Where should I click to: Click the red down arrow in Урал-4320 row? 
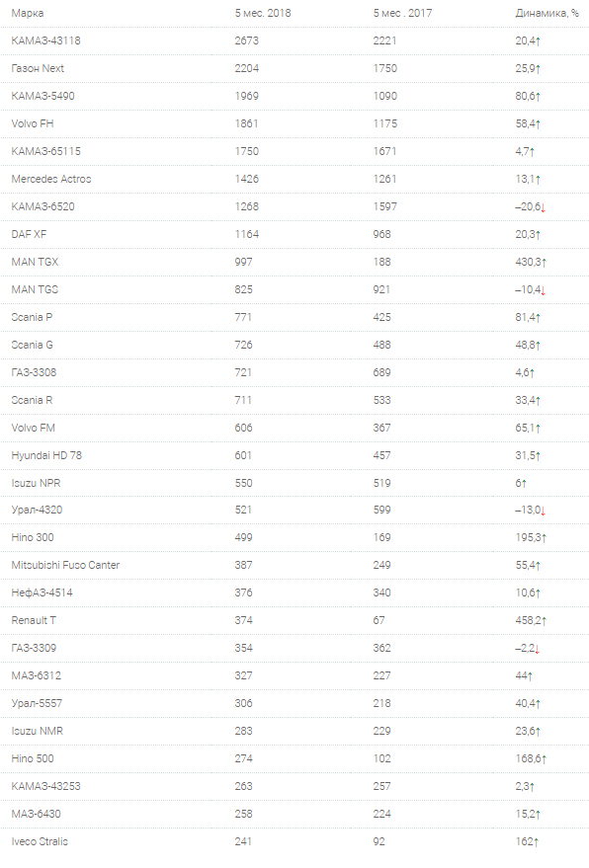[x=544, y=511]
